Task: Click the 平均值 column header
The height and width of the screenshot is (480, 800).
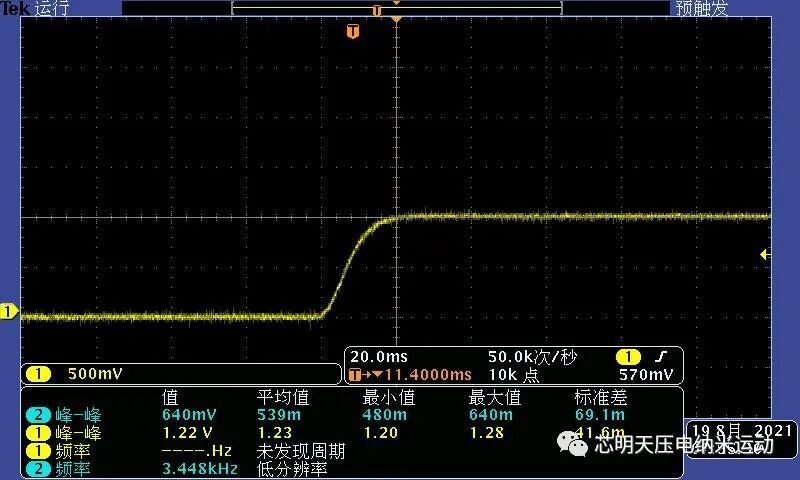Action: [283, 397]
